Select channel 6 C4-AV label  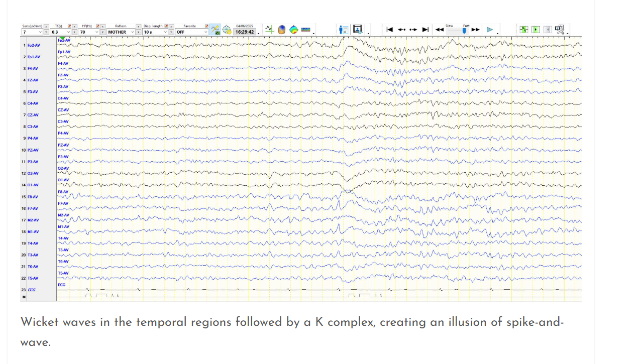[x=33, y=103]
